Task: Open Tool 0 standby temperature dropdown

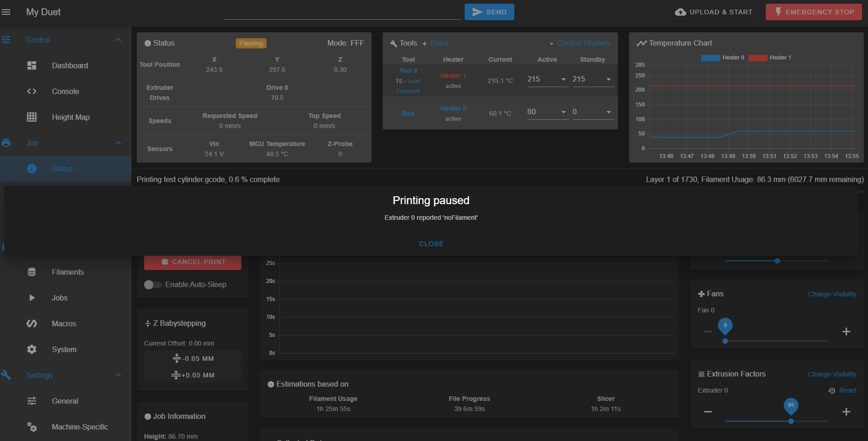Action: click(593, 79)
